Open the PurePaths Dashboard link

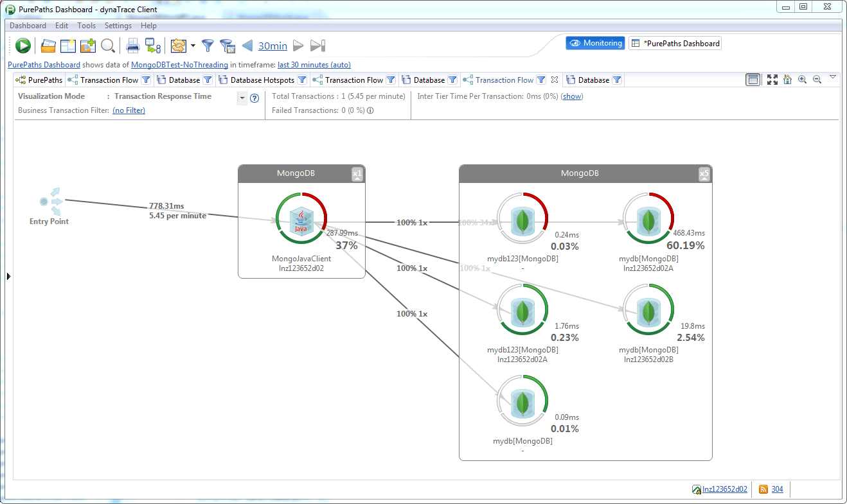(x=44, y=65)
